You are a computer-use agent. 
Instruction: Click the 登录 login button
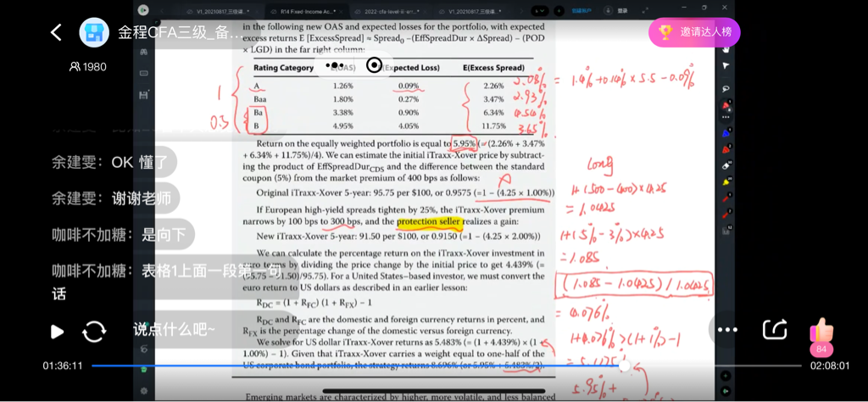coord(622,10)
